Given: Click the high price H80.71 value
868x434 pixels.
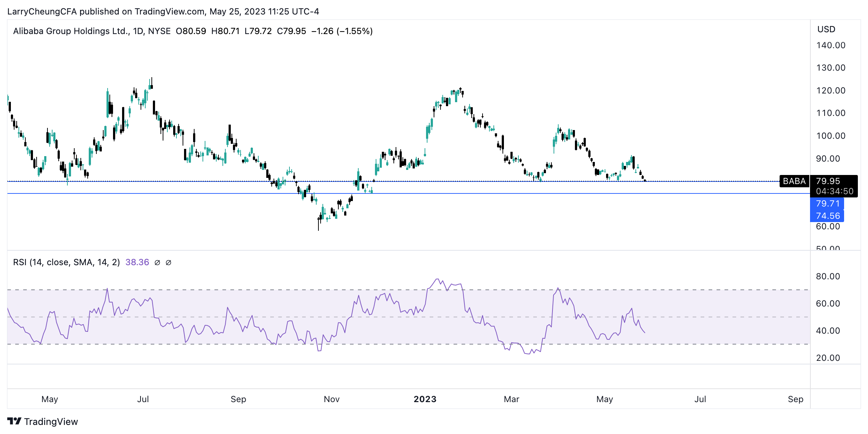Looking at the screenshot, I should click(225, 31).
